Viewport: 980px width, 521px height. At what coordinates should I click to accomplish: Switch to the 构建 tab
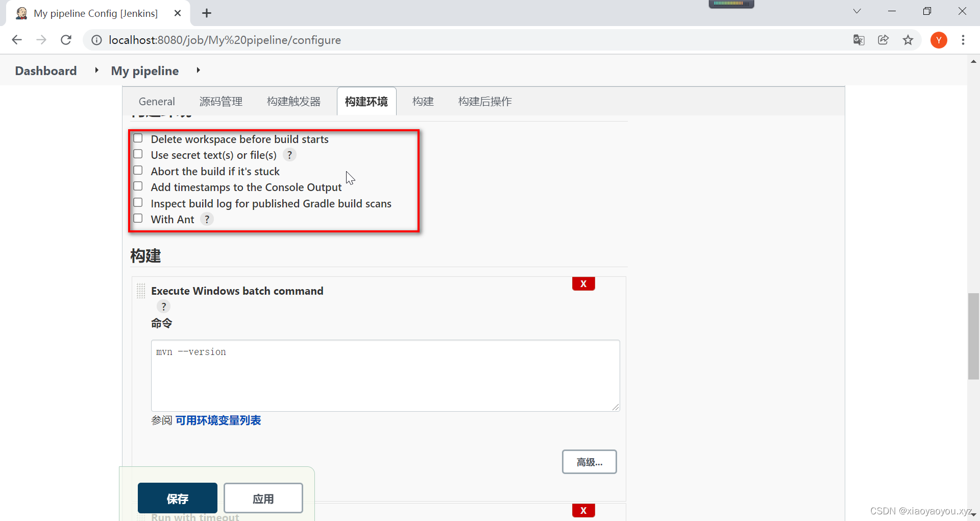tap(423, 102)
